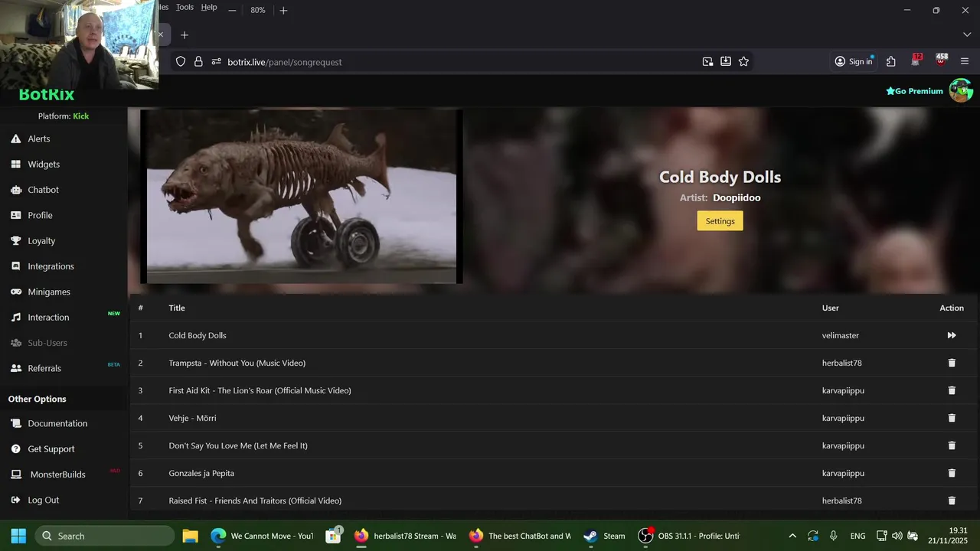
Task: Sign in to the browser account
Action: tap(854, 62)
